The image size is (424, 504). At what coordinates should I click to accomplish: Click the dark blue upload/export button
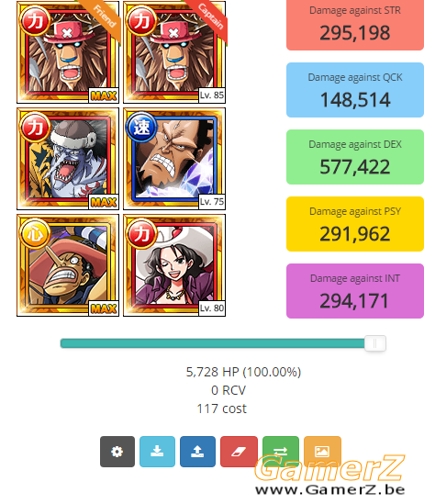tap(197, 452)
